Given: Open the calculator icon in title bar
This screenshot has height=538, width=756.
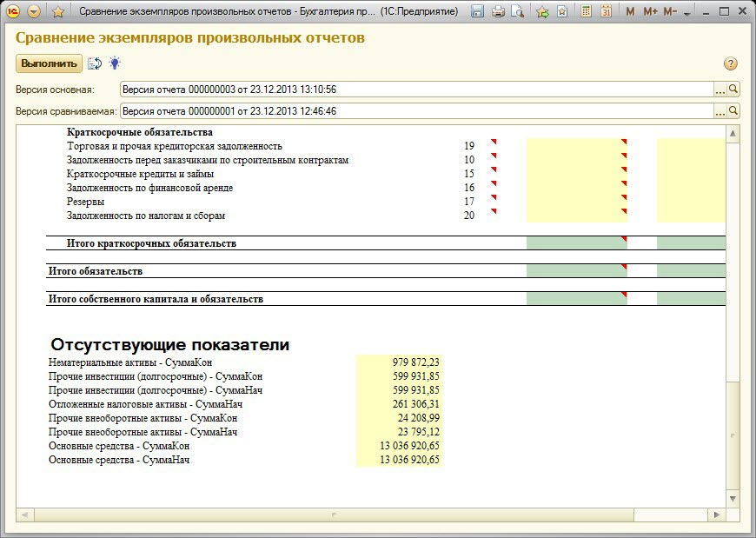Looking at the screenshot, I should tap(587, 12).
